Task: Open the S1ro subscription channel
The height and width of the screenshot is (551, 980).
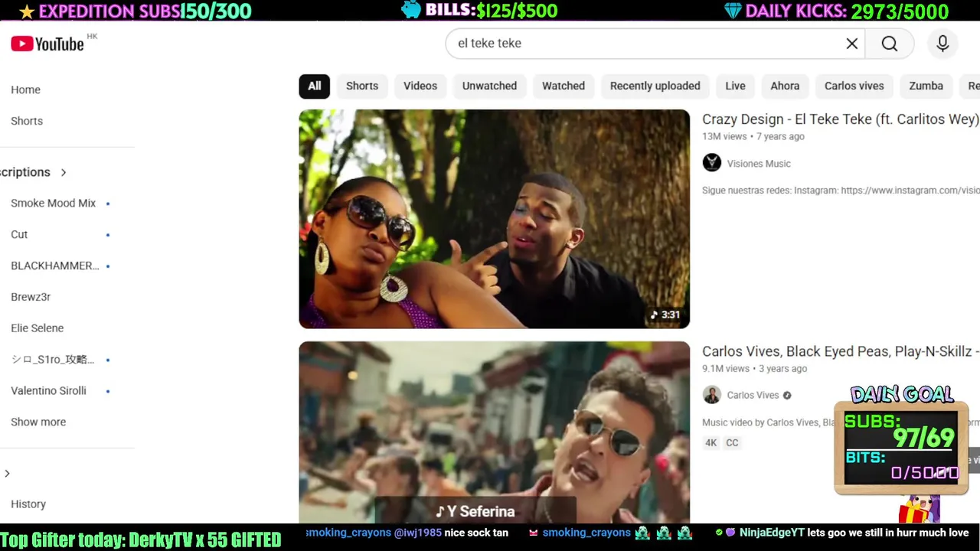Action: [x=53, y=360]
